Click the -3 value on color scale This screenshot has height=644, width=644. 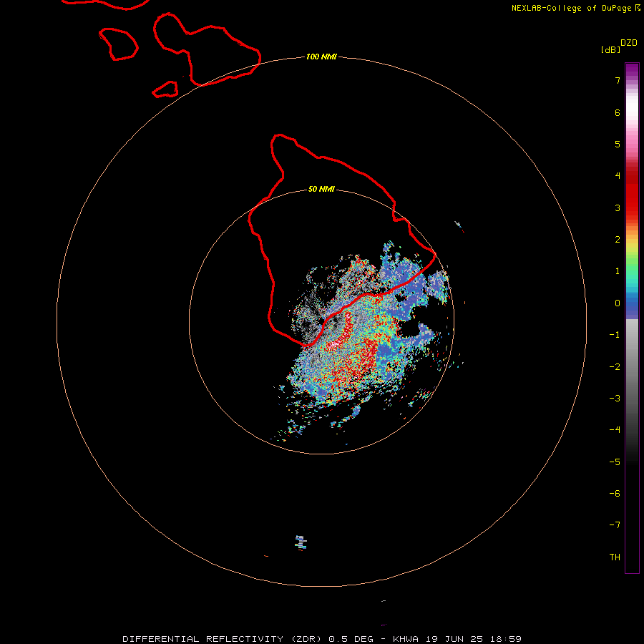[615, 399]
